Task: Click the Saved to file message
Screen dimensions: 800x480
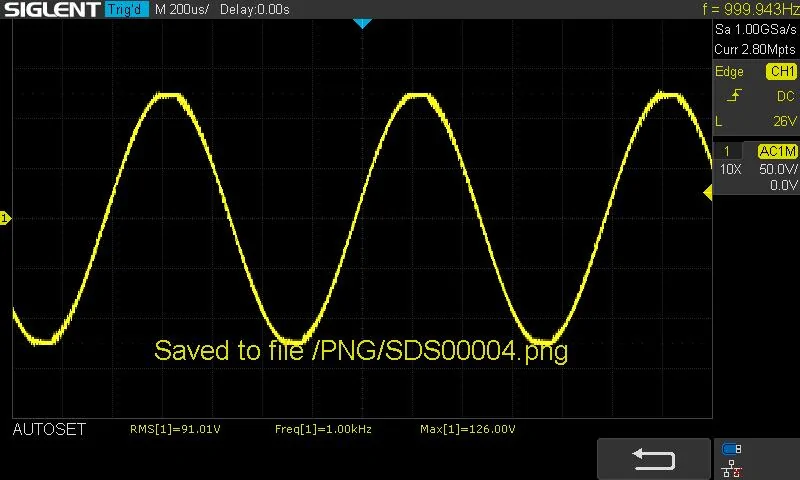Action: pyautogui.click(x=361, y=351)
